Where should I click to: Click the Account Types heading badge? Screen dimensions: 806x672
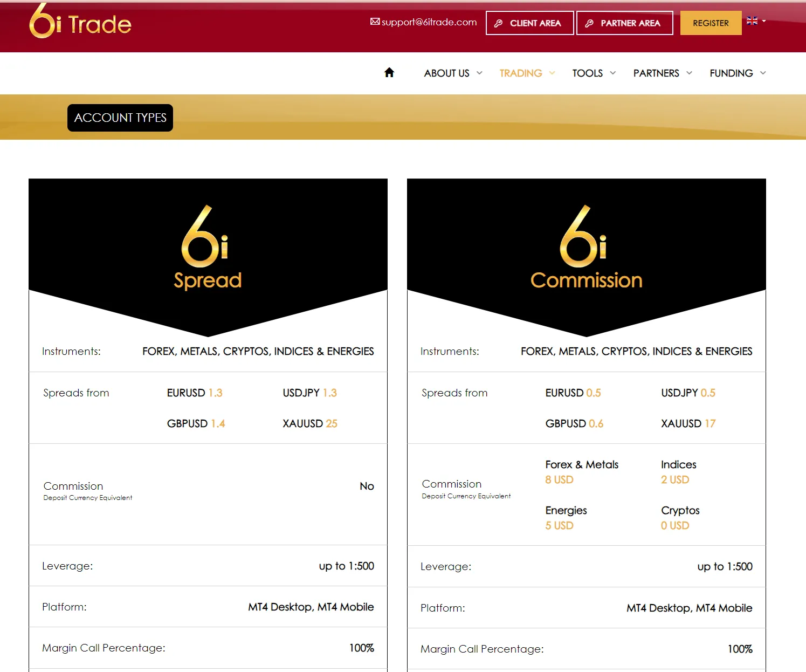point(120,118)
